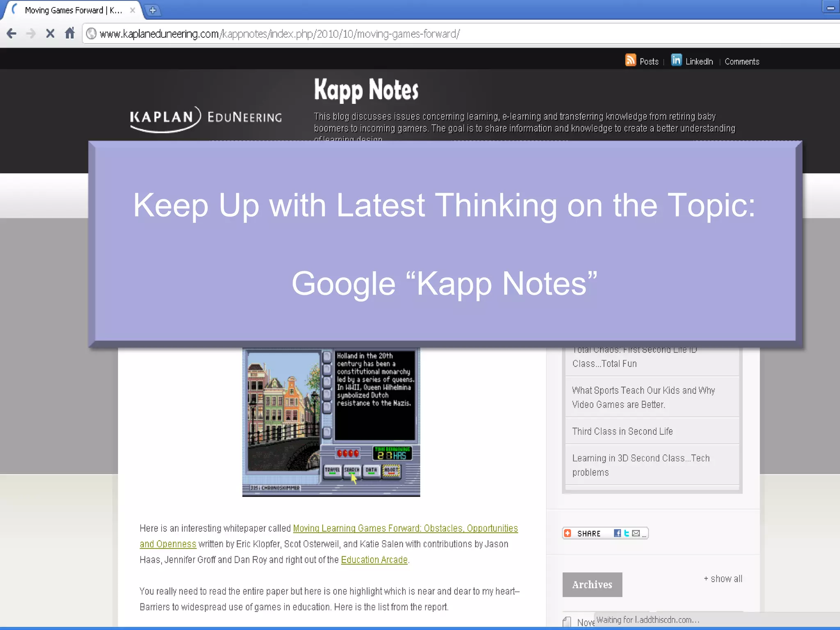Open the Comments feed link

pos(742,62)
